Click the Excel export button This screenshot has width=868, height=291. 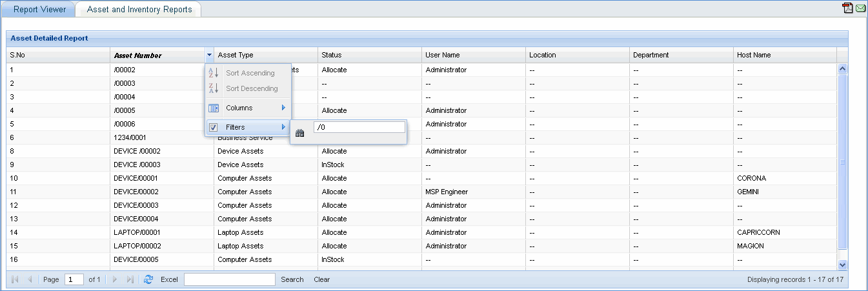click(x=169, y=279)
